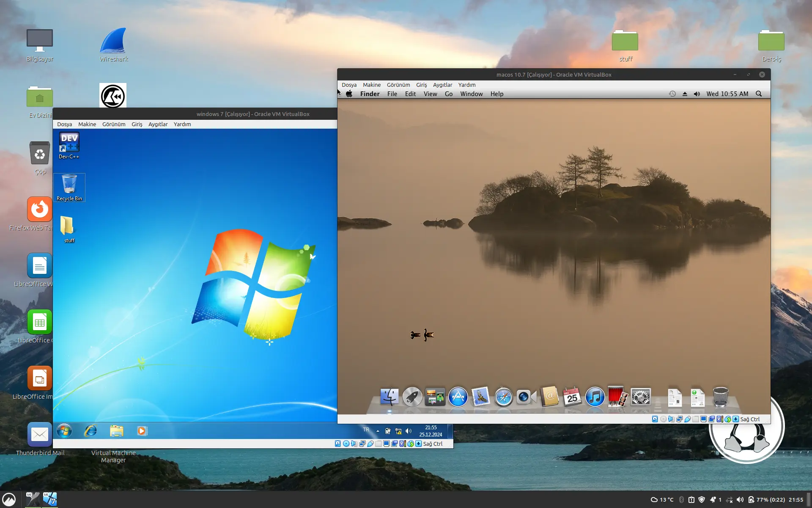Click the eject icon in macOS menu bar
812x508 pixels.
685,94
